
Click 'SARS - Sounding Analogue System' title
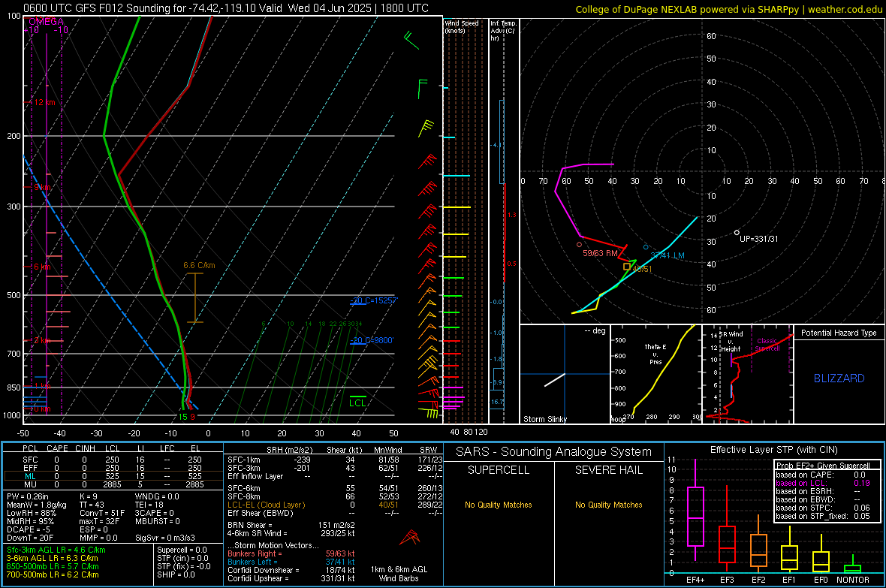click(554, 452)
